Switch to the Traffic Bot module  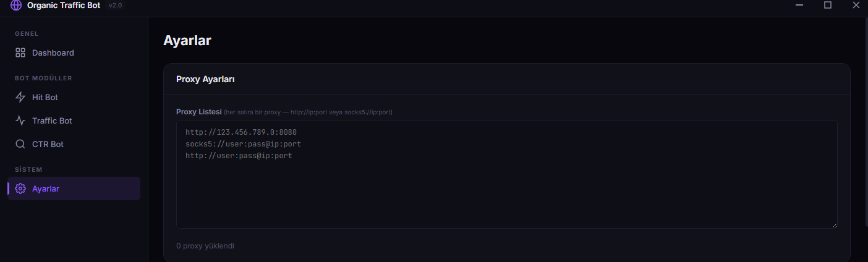pyautogui.click(x=74, y=121)
